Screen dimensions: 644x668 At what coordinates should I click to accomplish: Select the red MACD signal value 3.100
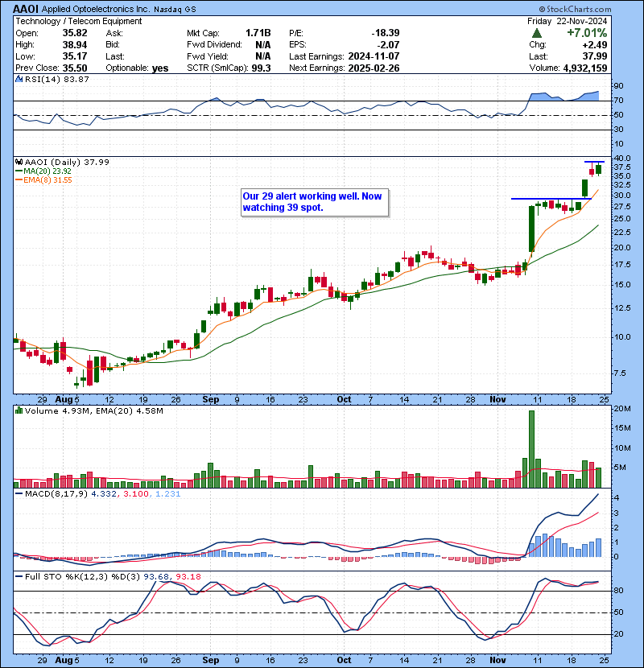136,494
